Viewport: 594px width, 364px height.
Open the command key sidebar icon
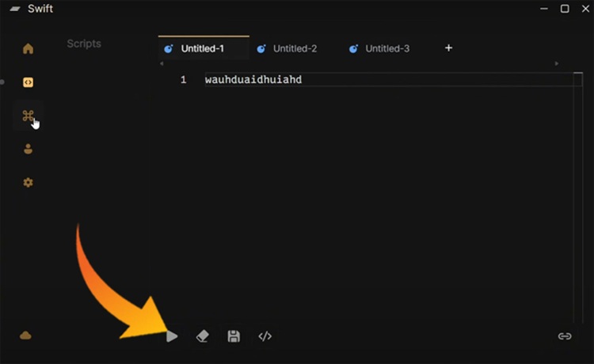point(28,116)
